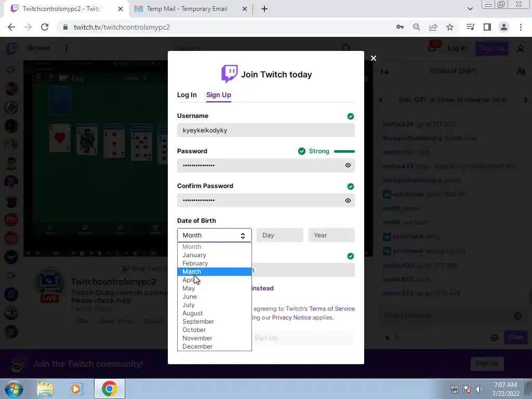Open chat settings gear icon

click(x=495, y=337)
